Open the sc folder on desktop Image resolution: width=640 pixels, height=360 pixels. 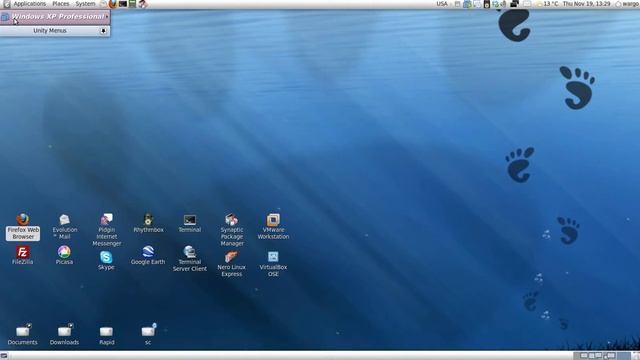(148, 335)
